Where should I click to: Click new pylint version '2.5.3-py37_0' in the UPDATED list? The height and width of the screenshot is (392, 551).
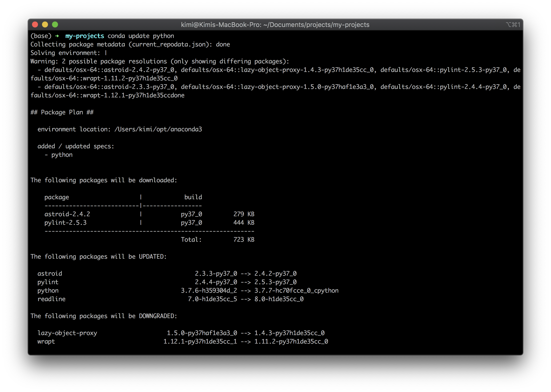point(275,282)
